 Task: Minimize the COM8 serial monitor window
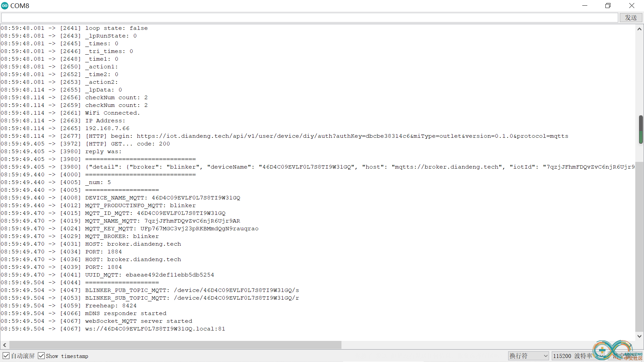click(585, 6)
